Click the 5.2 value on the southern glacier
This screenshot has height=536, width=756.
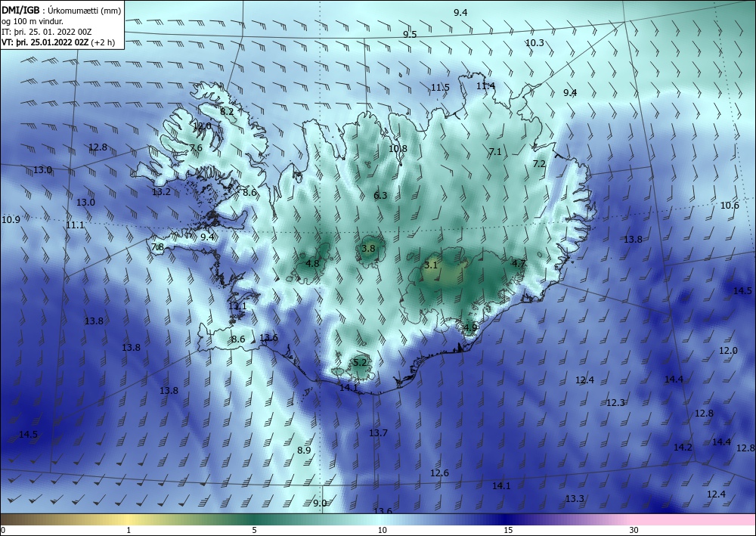coord(360,362)
